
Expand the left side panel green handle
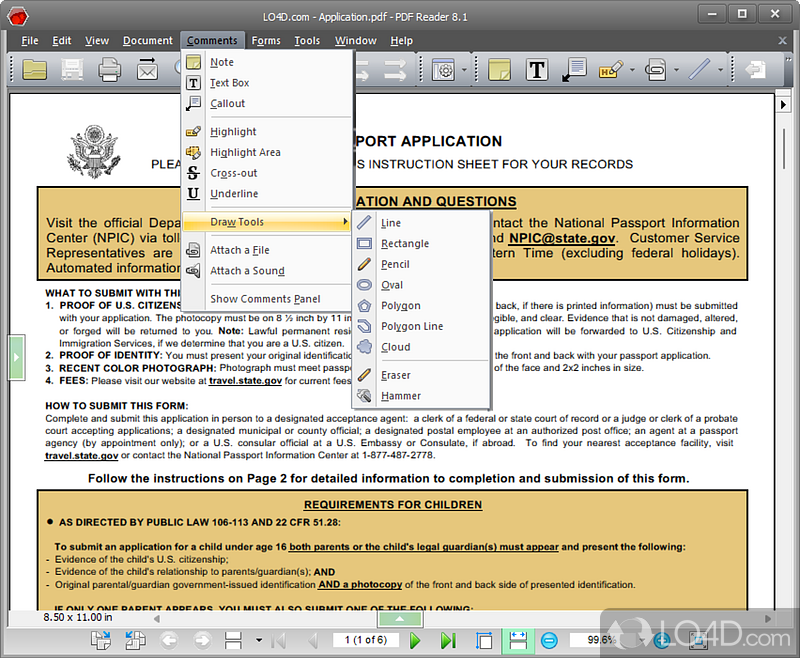[16, 357]
